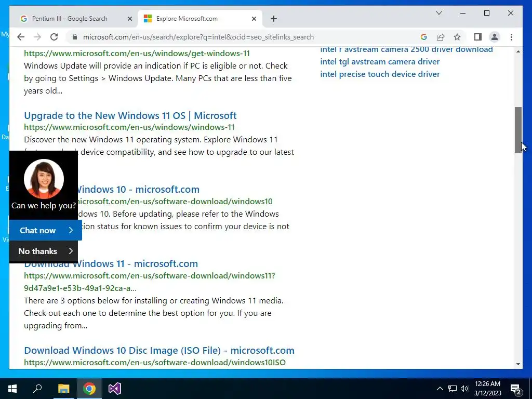Open File Explorer from taskbar
The width and height of the screenshot is (532, 399).
coord(63,389)
